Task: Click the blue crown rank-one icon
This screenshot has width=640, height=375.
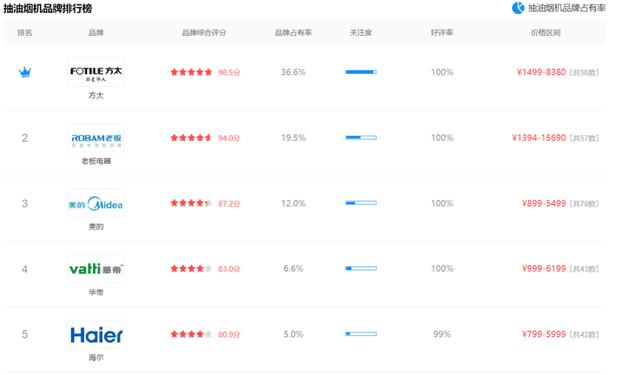Action: pos(25,72)
